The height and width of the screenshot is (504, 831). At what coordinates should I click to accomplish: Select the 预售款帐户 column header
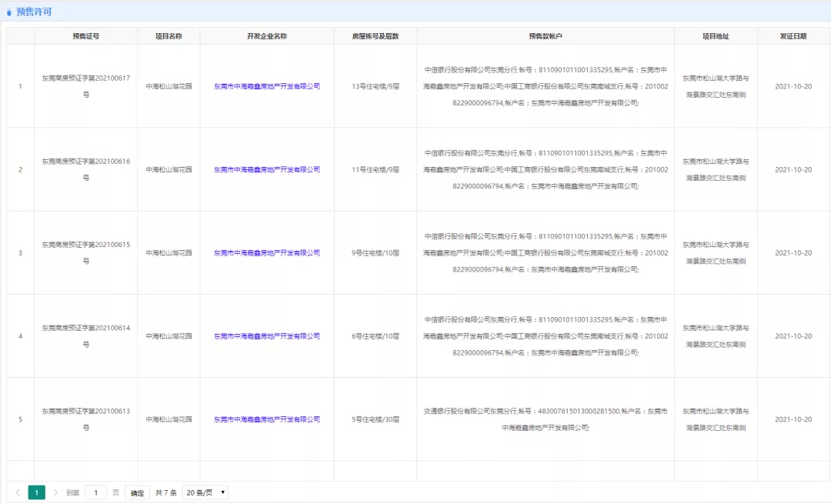(x=546, y=36)
